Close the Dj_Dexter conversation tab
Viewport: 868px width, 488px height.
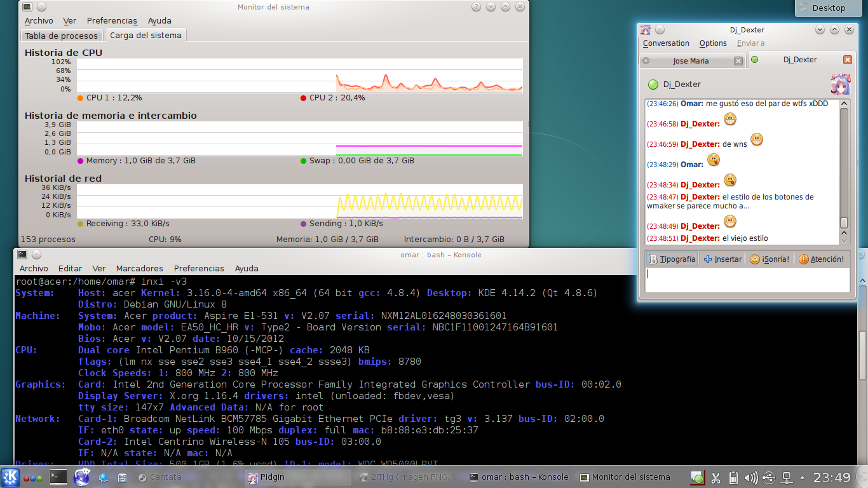tap(847, 60)
